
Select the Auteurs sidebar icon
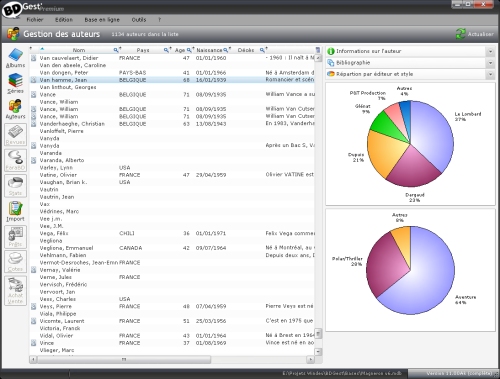pyautogui.click(x=15, y=109)
